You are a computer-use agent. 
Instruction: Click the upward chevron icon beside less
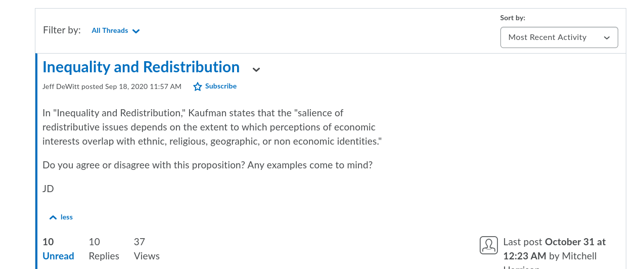[53, 217]
